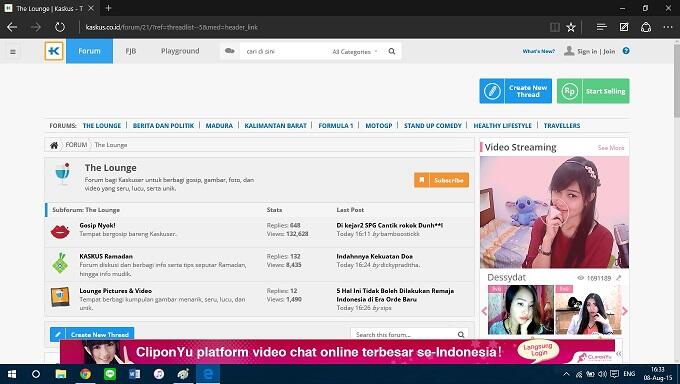Screen dimensions: 680x384
Task: Open KALIMANTAN BARAT forum link
Action: 275,125
